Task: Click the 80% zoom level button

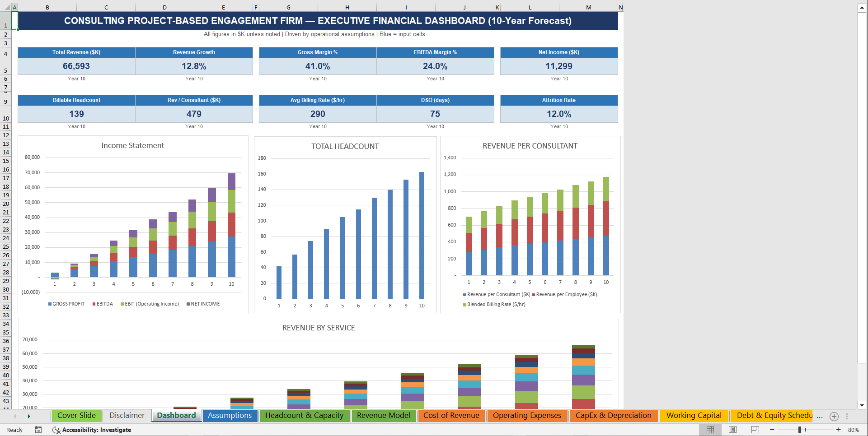Action: [854, 429]
